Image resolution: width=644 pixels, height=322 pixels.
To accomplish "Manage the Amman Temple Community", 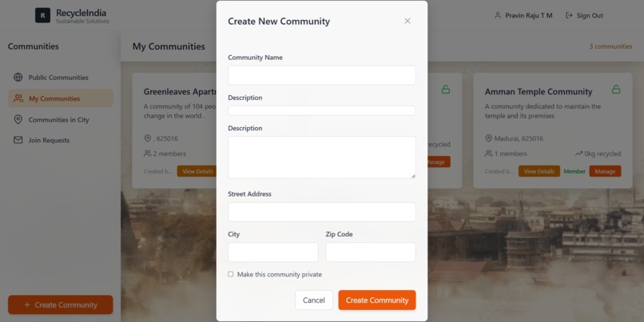I will click(x=605, y=171).
